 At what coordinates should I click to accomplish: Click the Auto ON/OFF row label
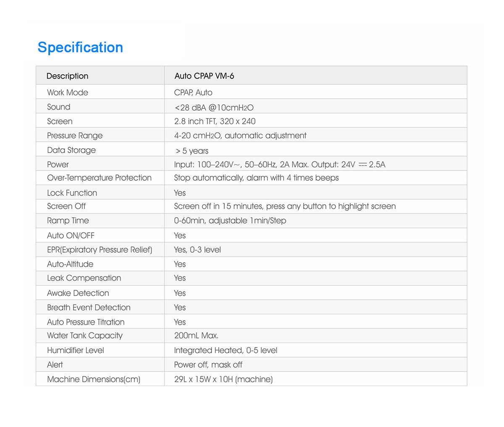pyautogui.click(x=71, y=236)
